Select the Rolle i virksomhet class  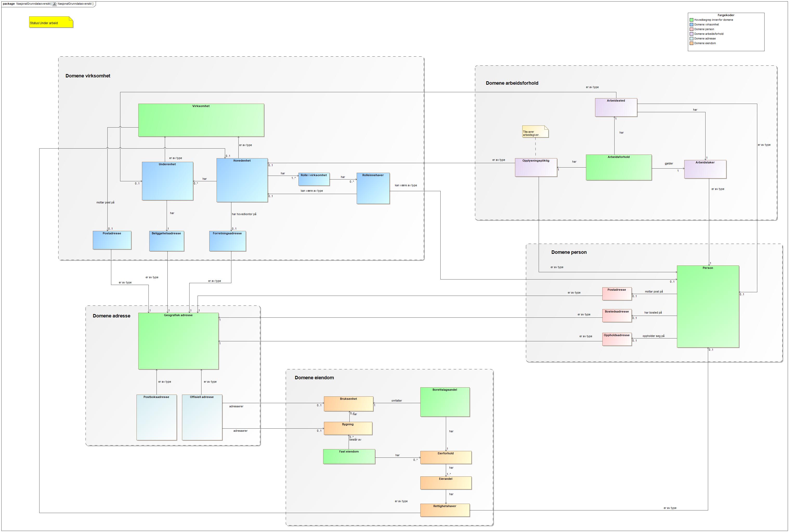(314, 179)
